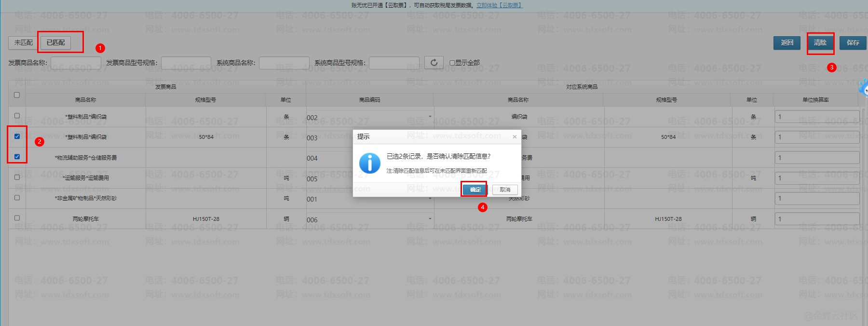Switch to the 未匹配 tab
Image resolution: width=868 pixels, height=326 pixels.
click(x=23, y=43)
